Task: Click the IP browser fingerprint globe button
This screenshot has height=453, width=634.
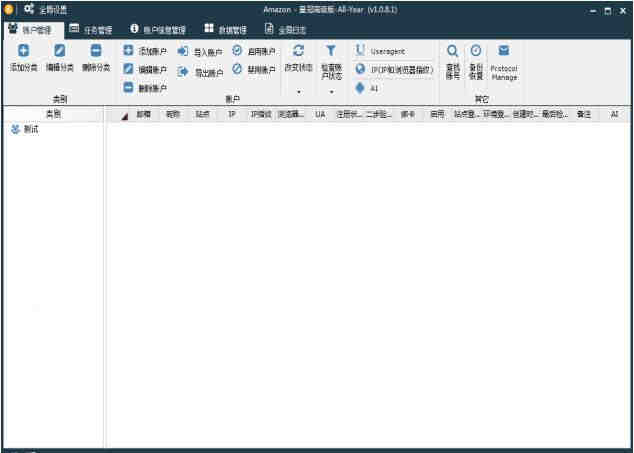Action: pos(394,70)
